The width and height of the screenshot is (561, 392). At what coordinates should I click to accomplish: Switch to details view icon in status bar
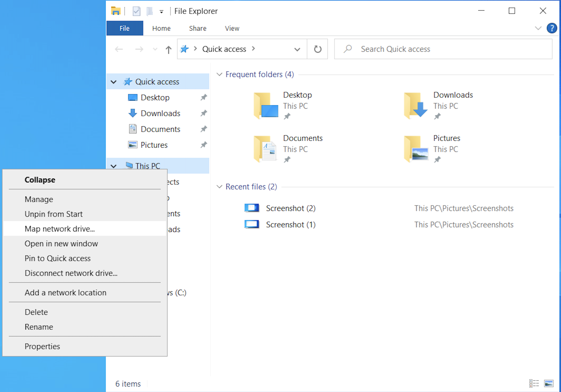tap(534, 383)
